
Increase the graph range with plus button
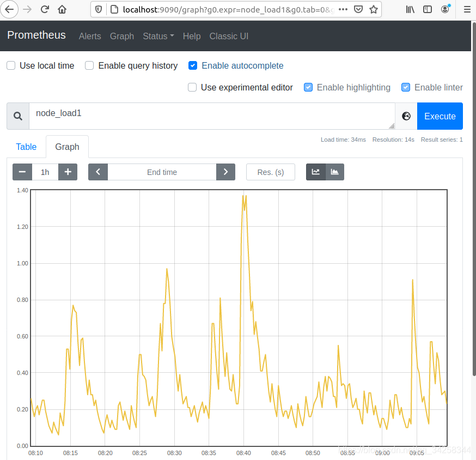coord(68,172)
